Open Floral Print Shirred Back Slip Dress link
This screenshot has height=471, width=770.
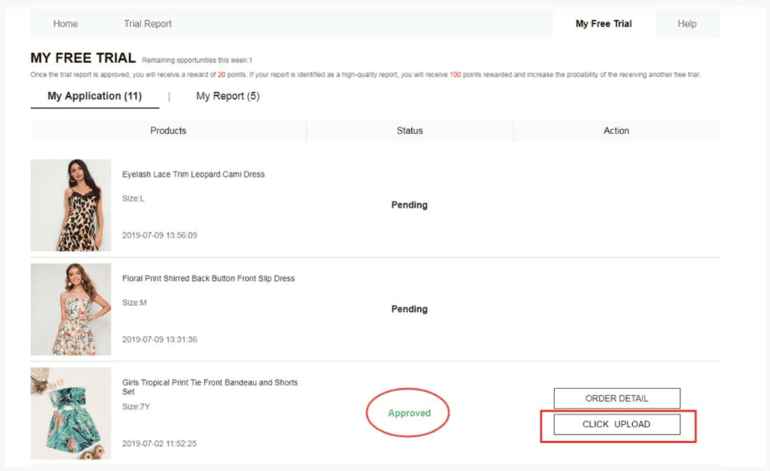209,278
